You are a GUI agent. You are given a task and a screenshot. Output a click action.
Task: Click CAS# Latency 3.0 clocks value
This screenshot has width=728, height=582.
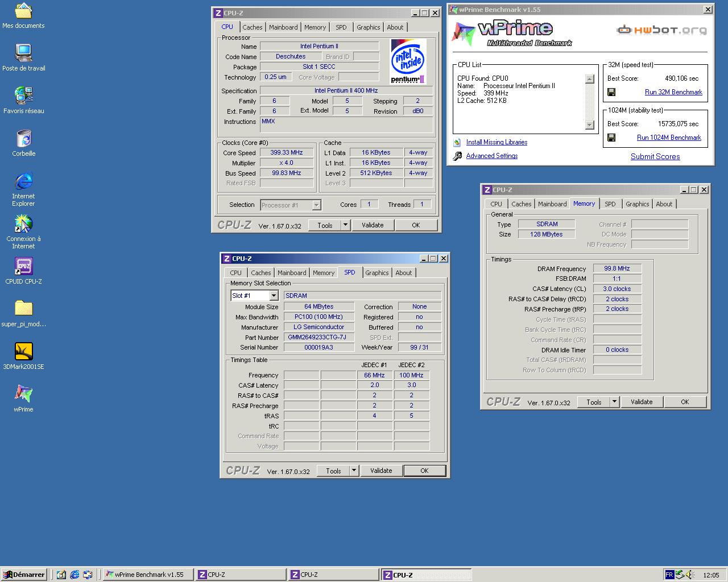point(617,289)
